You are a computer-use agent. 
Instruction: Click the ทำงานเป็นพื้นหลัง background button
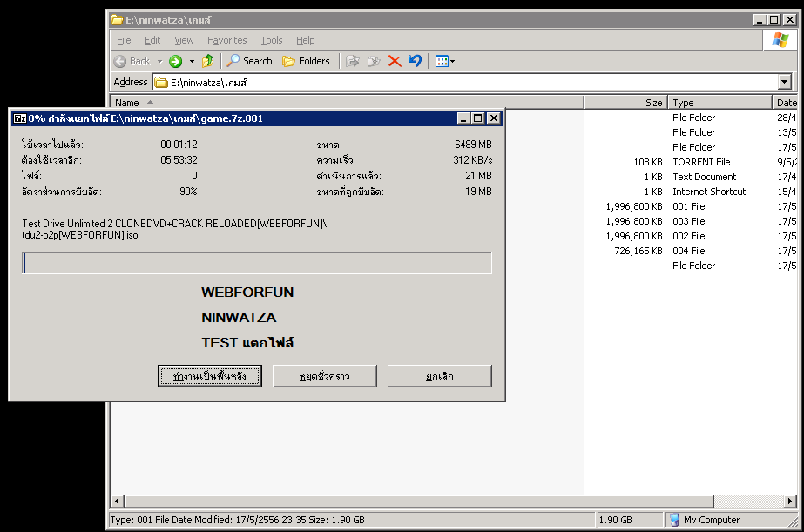click(x=210, y=376)
